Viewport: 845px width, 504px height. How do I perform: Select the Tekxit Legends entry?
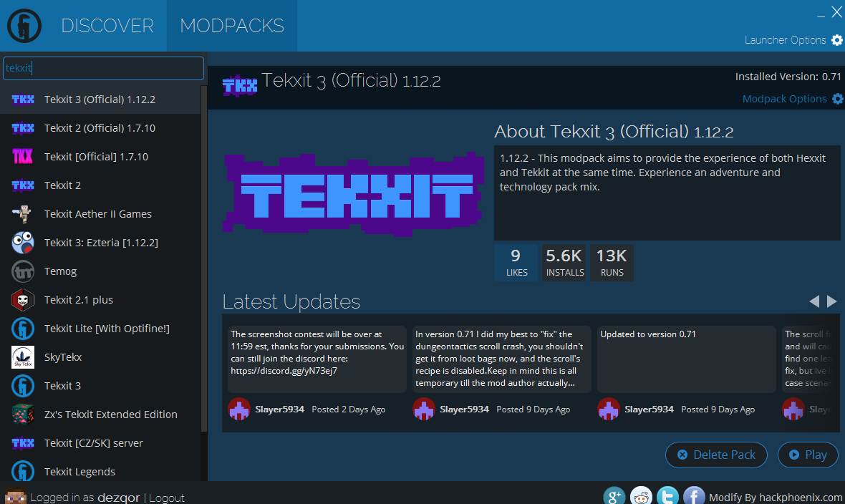(x=100, y=471)
